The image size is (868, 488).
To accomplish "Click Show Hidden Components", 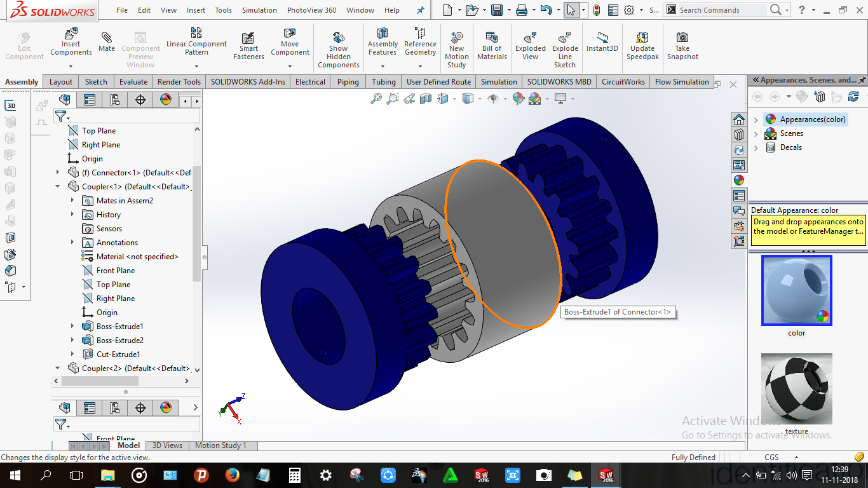I will (339, 50).
